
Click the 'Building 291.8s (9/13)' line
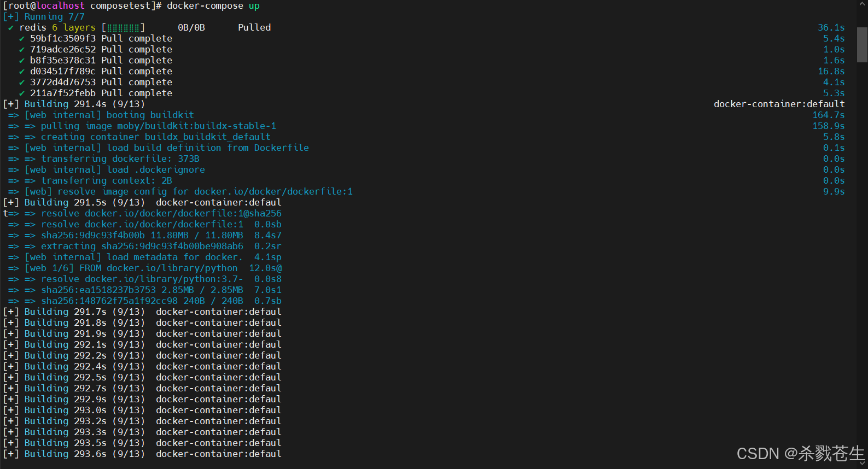click(142, 323)
